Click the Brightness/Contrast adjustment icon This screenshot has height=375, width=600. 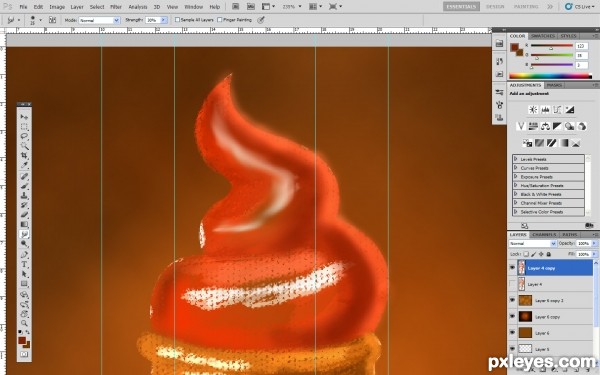pos(533,110)
